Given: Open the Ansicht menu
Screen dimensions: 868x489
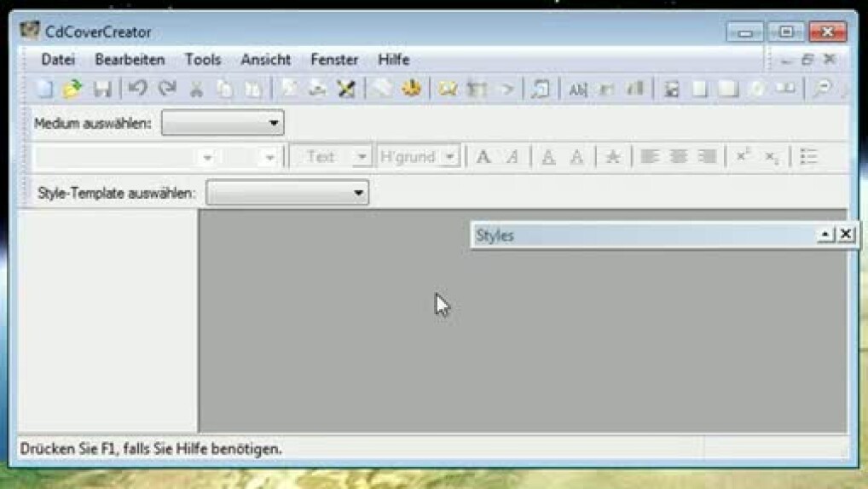Looking at the screenshot, I should (265, 60).
